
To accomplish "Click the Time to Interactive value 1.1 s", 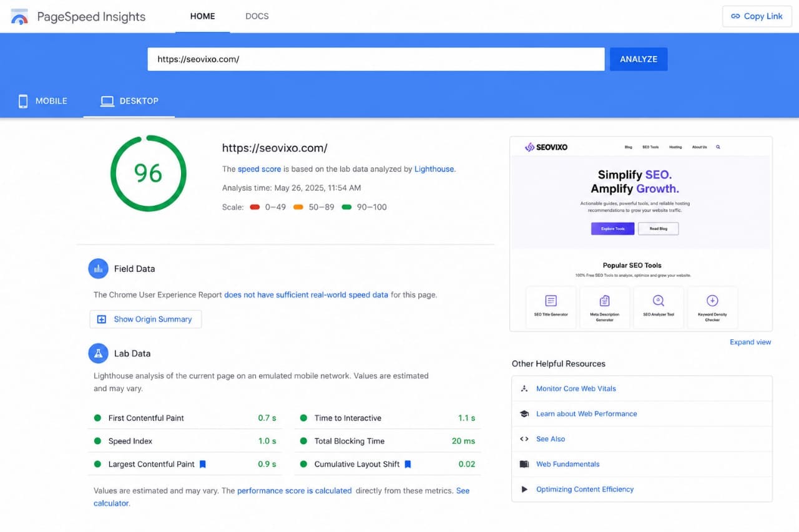I will coord(466,418).
